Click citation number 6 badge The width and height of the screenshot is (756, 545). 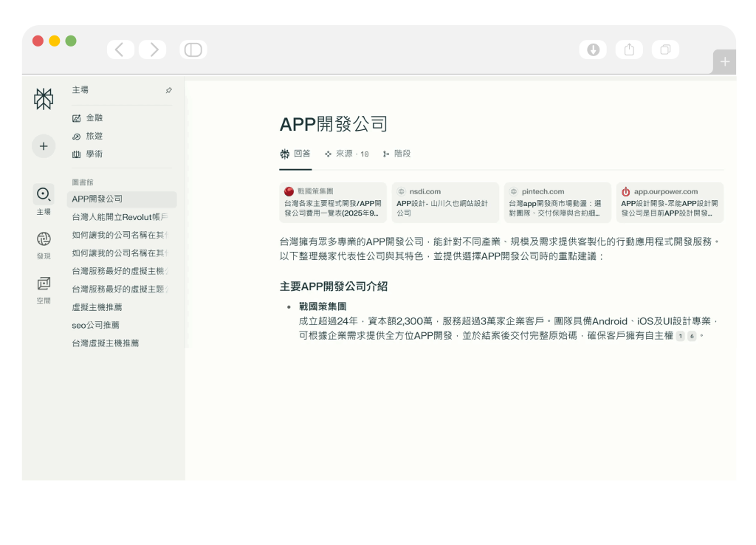pyautogui.click(x=692, y=336)
